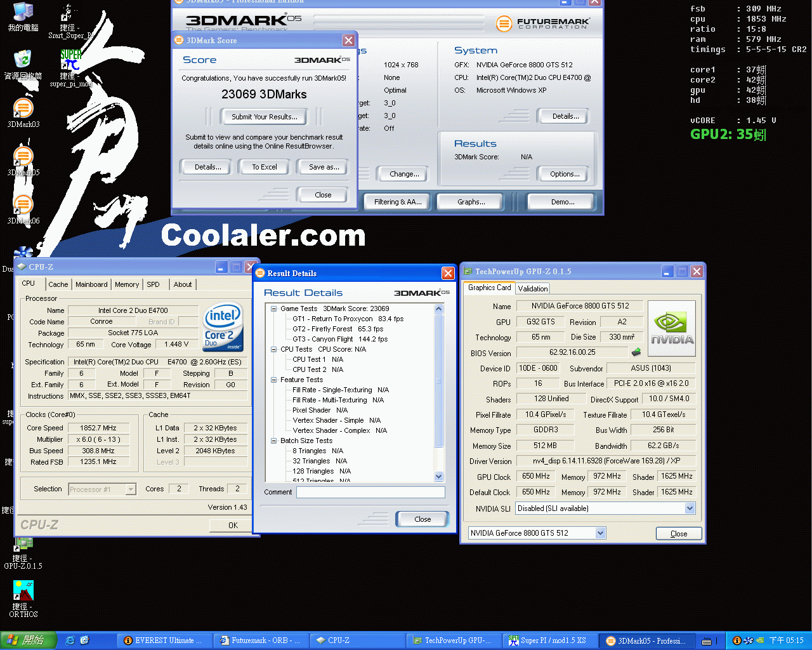Open 3DMark05 results Options button
Image resolution: width=812 pixels, height=650 pixels.
(x=565, y=174)
